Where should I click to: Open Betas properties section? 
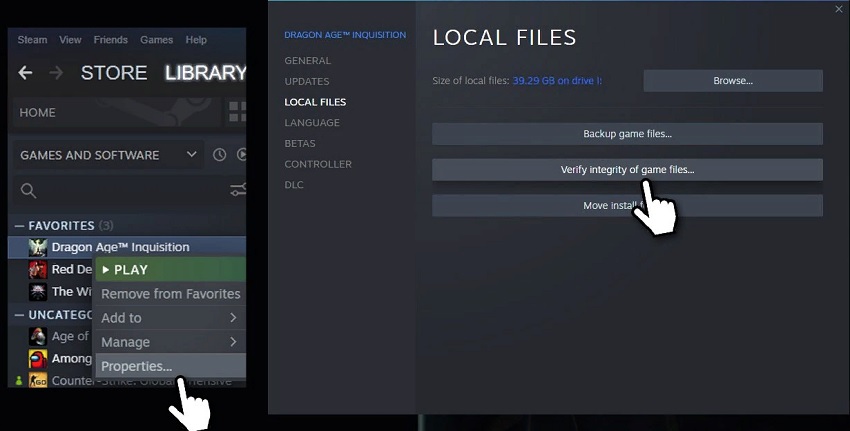(300, 143)
